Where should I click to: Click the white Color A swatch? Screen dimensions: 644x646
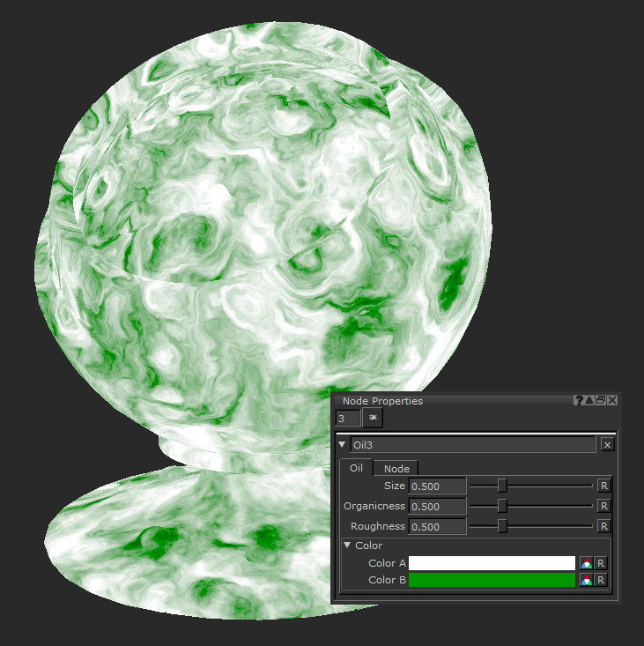click(492, 563)
